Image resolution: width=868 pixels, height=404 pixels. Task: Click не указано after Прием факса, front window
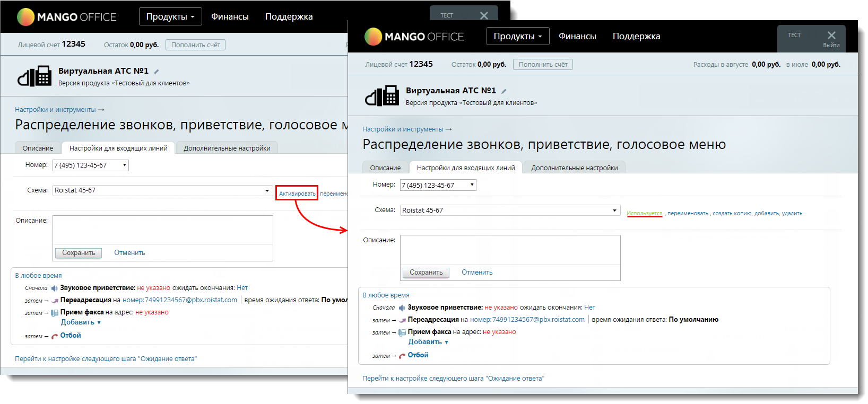[x=499, y=332]
